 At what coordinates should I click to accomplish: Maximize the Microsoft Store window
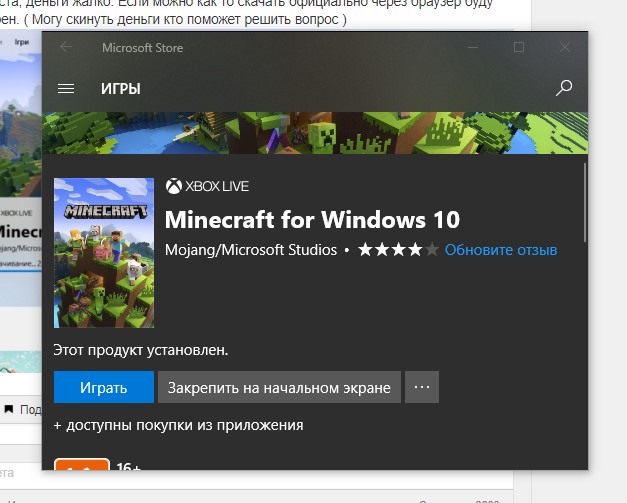tap(519, 47)
